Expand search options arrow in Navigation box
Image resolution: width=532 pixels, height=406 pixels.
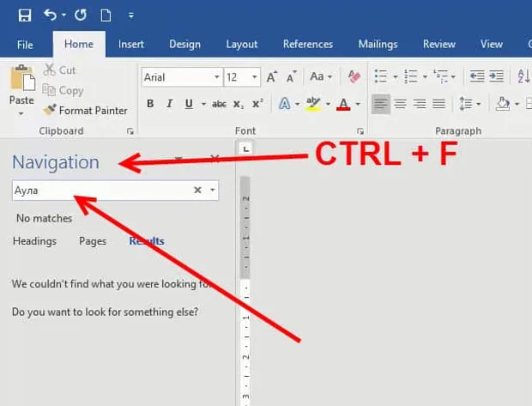[213, 190]
